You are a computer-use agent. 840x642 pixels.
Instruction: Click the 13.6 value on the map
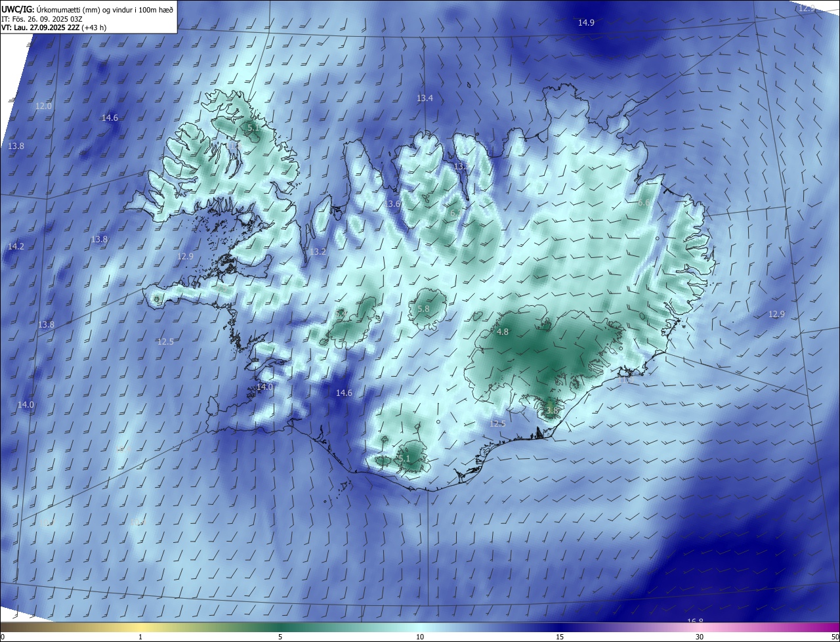[x=392, y=203]
